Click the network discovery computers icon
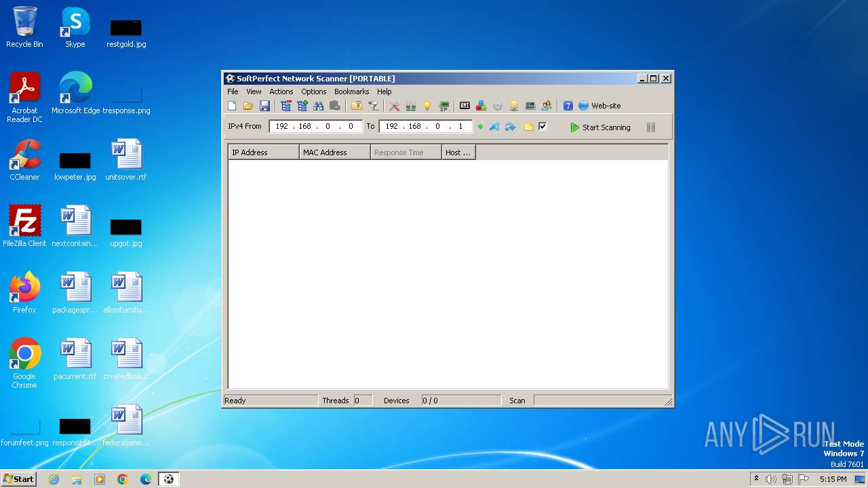Viewport: 868px width, 488px height. (410, 106)
